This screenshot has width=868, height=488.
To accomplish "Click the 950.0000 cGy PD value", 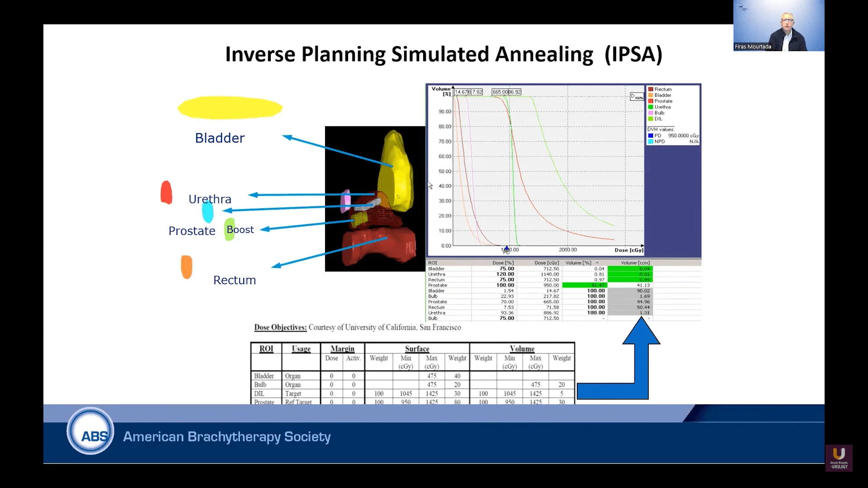I will click(x=683, y=136).
